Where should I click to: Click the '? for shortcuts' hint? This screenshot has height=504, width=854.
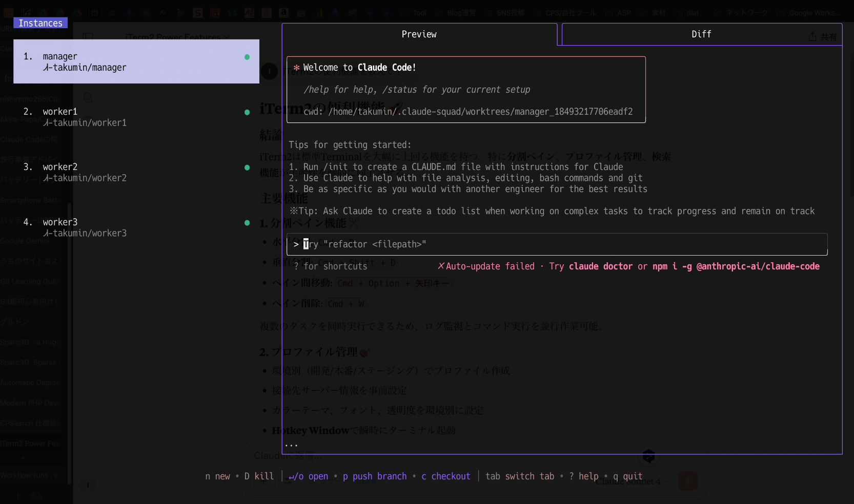pyautogui.click(x=331, y=266)
